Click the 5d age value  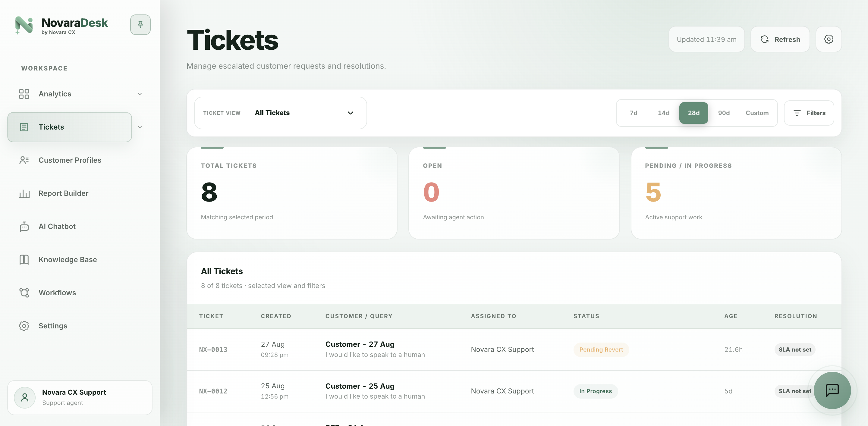point(728,391)
